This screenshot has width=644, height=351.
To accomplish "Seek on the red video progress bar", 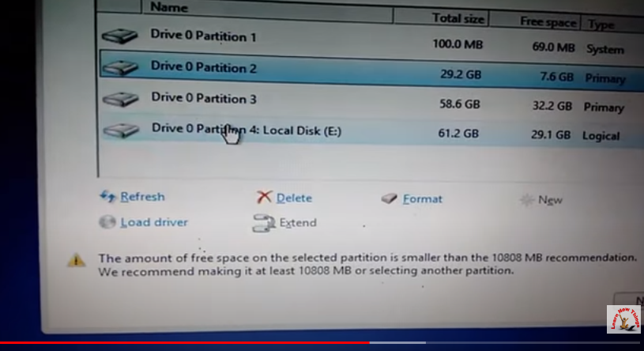I will 185,342.
